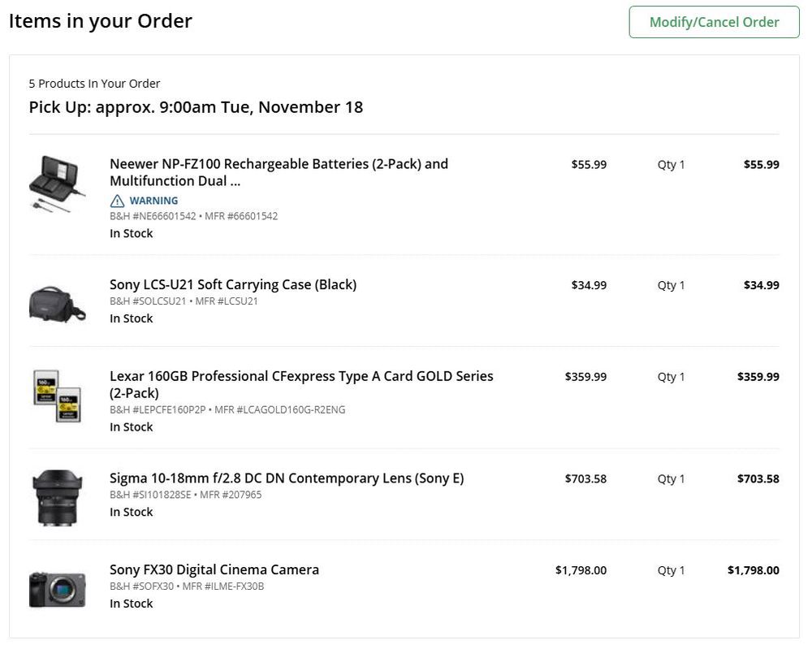Click the Sony FX30 Digital Cinema Camera link
Screen dimensions: 812x645
214,569
